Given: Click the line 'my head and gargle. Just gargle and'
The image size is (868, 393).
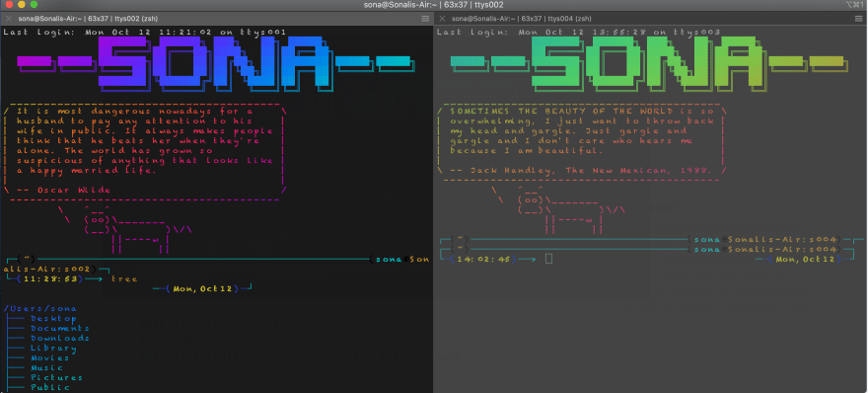Looking at the screenshot, I should pos(568,130).
